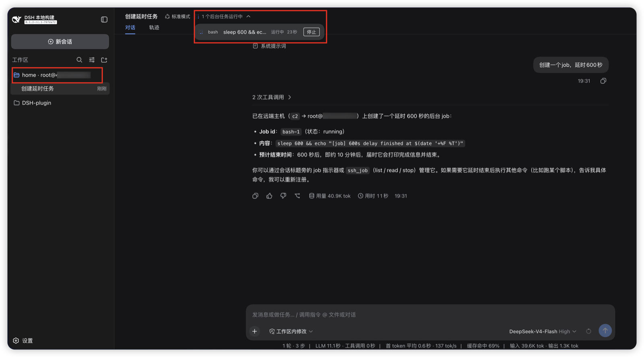Click the 创建延时任务 conversation title in header

coord(141,17)
